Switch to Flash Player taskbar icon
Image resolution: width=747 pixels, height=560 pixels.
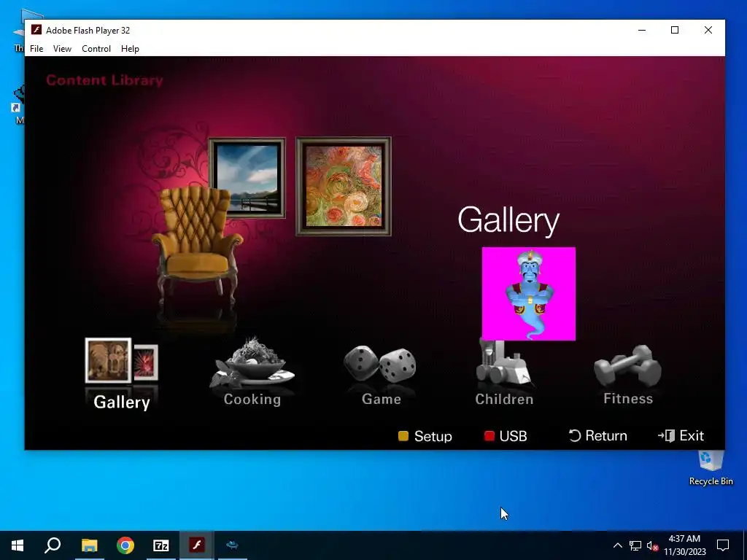(196, 545)
